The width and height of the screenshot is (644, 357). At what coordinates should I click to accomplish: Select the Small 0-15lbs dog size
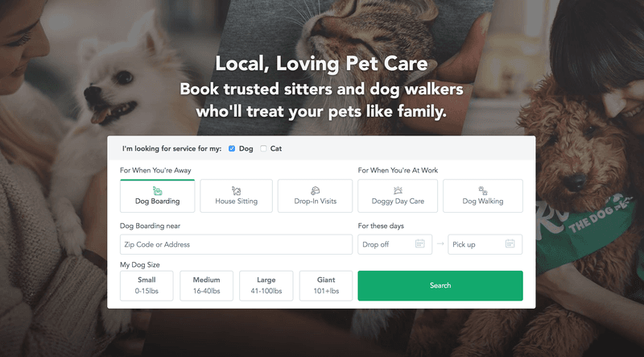click(147, 285)
